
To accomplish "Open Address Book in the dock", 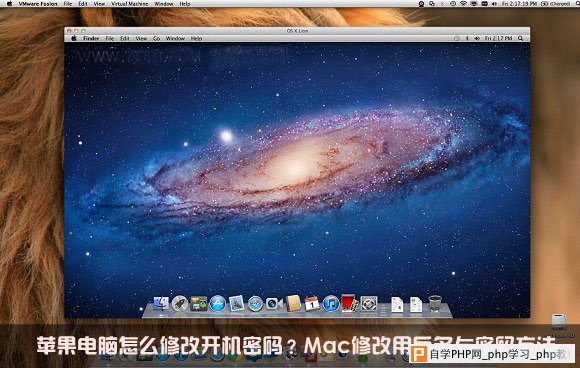I will (x=294, y=303).
